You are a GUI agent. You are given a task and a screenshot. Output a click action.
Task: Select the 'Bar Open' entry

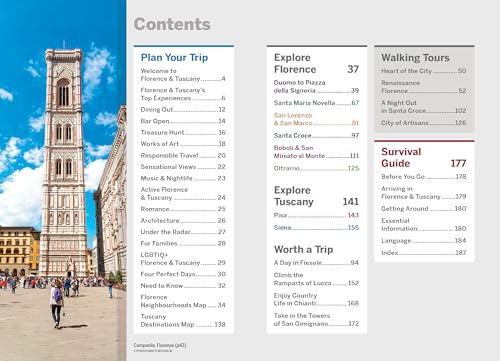(x=183, y=121)
